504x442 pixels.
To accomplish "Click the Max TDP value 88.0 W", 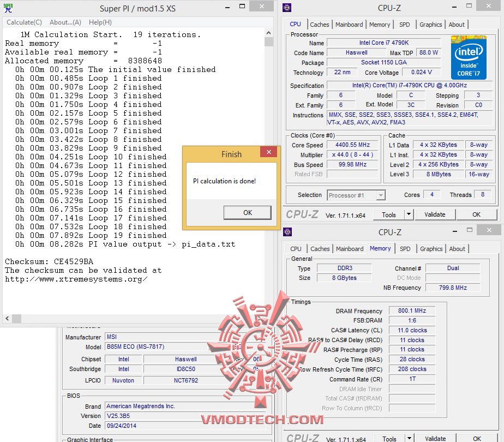I will [x=429, y=52].
